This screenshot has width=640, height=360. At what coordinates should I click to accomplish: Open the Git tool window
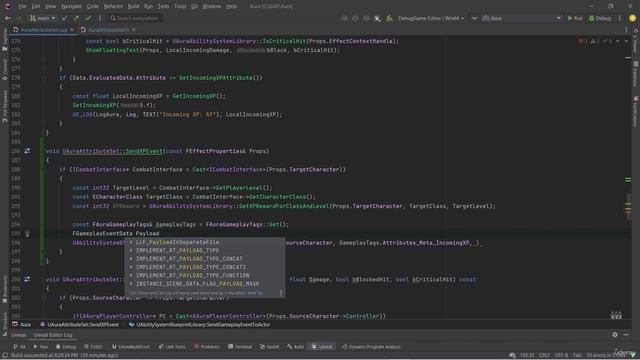(19, 347)
